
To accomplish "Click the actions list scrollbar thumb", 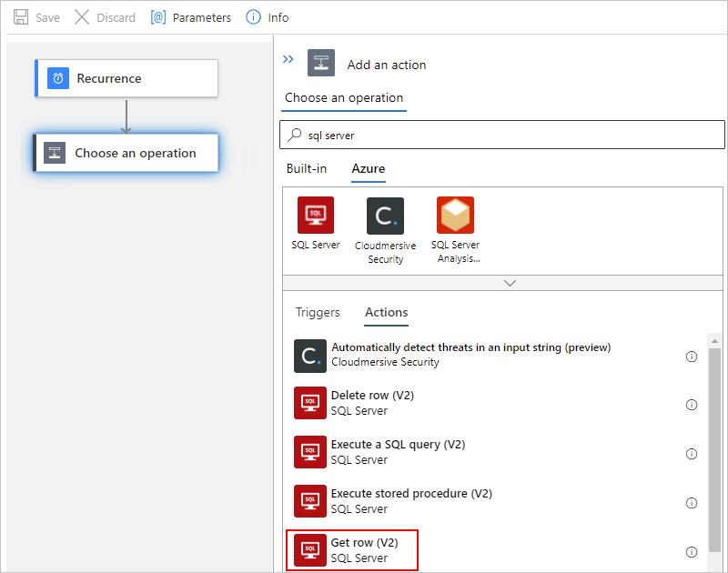I will [714, 450].
